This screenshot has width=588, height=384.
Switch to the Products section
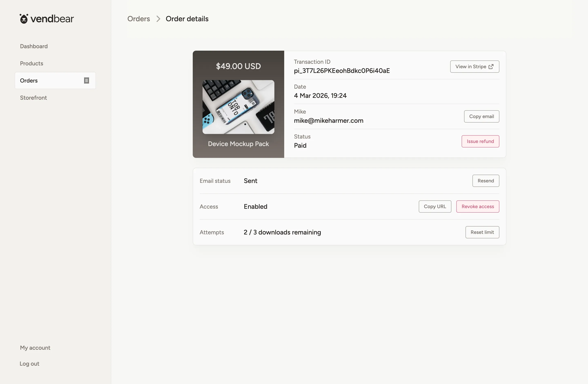(31, 63)
